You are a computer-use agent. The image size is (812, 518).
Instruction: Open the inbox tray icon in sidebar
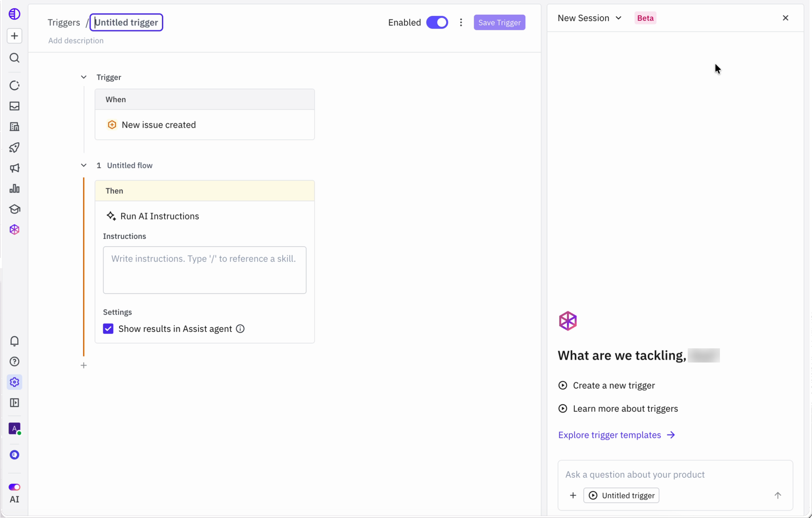(14, 106)
